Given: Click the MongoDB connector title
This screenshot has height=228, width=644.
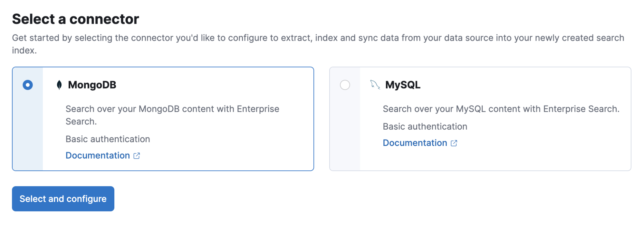Looking at the screenshot, I should [92, 85].
